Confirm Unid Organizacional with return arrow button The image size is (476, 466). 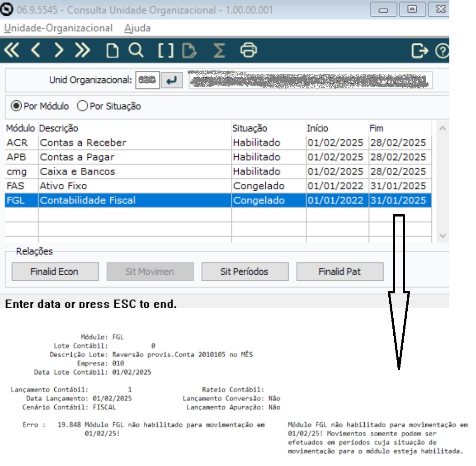[172, 80]
